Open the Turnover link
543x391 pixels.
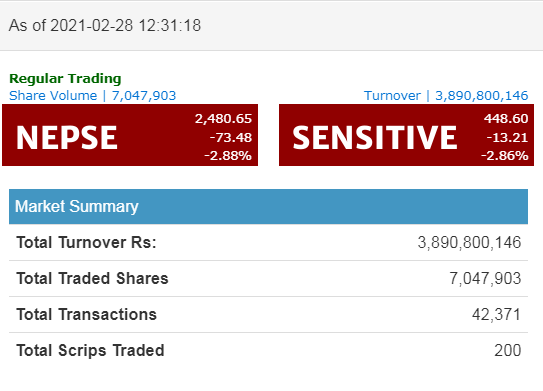pyautogui.click(x=446, y=96)
